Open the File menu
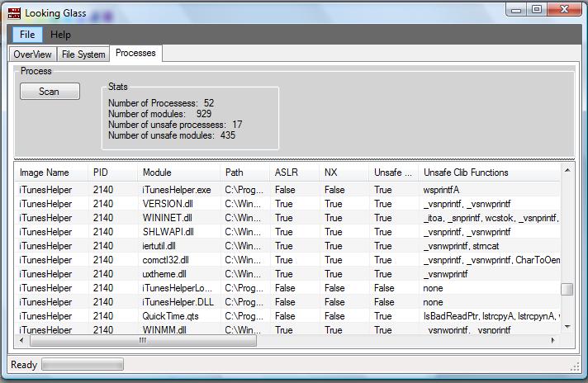Screen dimensions: 588x383 point(27,35)
